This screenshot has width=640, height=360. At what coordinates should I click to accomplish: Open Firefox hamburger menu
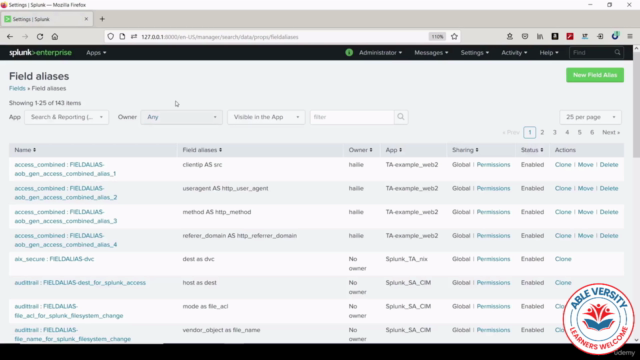pyautogui.click(x=630, y=37)
